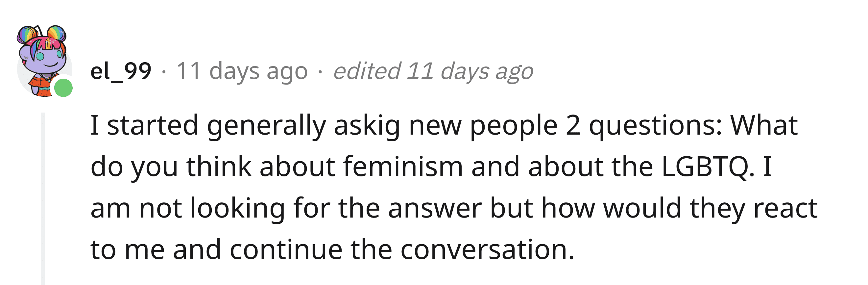Click the line starting "to me and continue"
Screen dimensions: 868x285
tap(332, 250)
